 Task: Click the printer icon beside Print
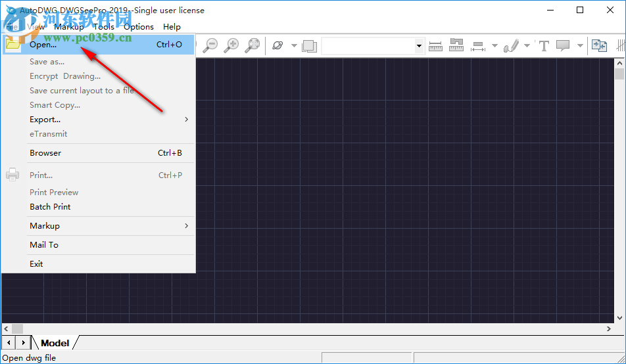point(12,175)
